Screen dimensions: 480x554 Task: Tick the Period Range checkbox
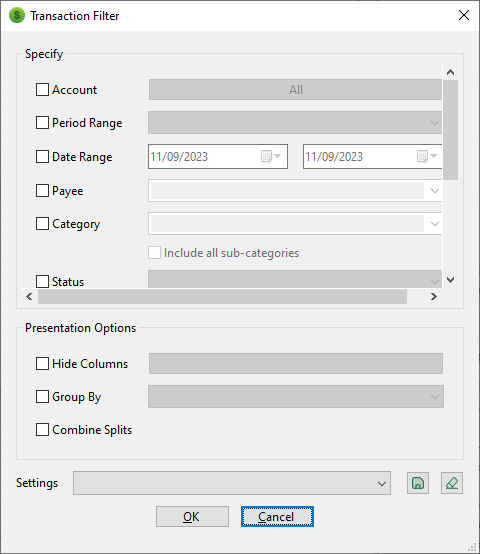point(42,123)
